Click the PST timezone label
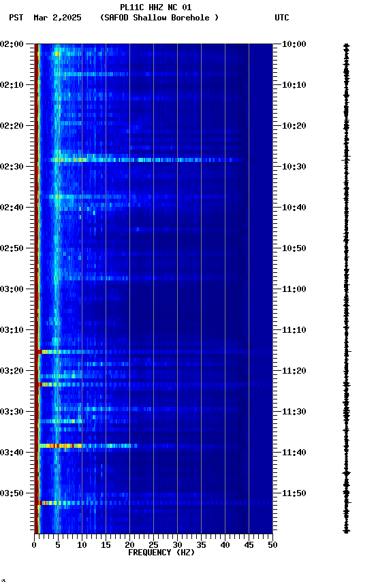Image resolution: width=376 pixels, height=588 pixels. [16, 18]
